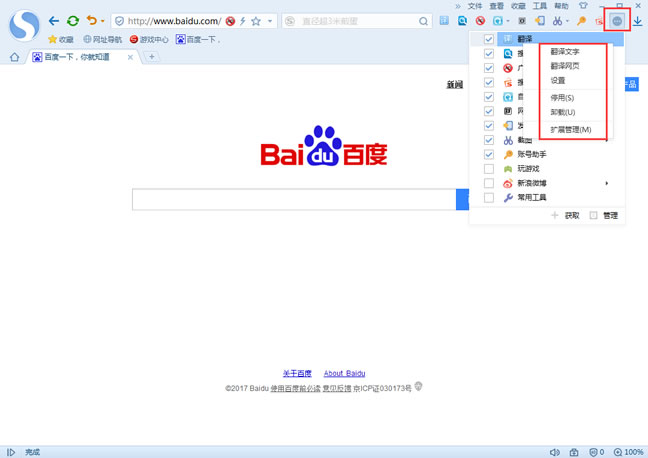648x458 pixels.
Task: Click the red ad-filter toolbar icon
Action: 480,20
